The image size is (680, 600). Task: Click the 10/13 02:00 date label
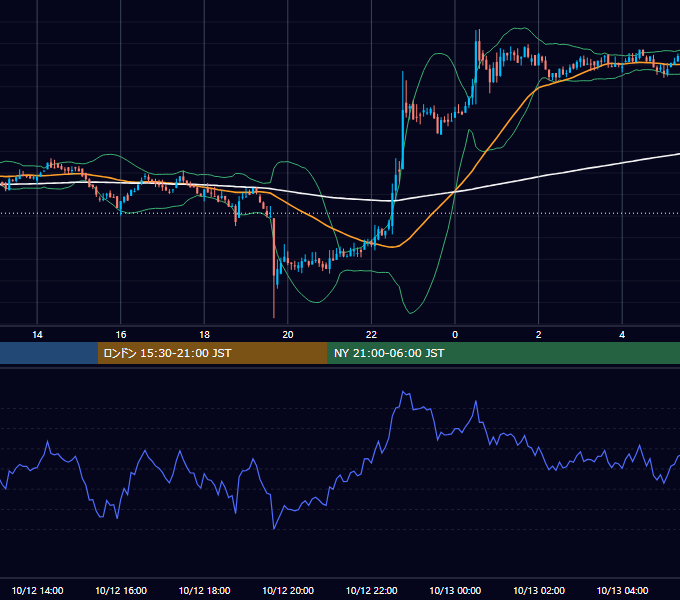tap(539, 590)
